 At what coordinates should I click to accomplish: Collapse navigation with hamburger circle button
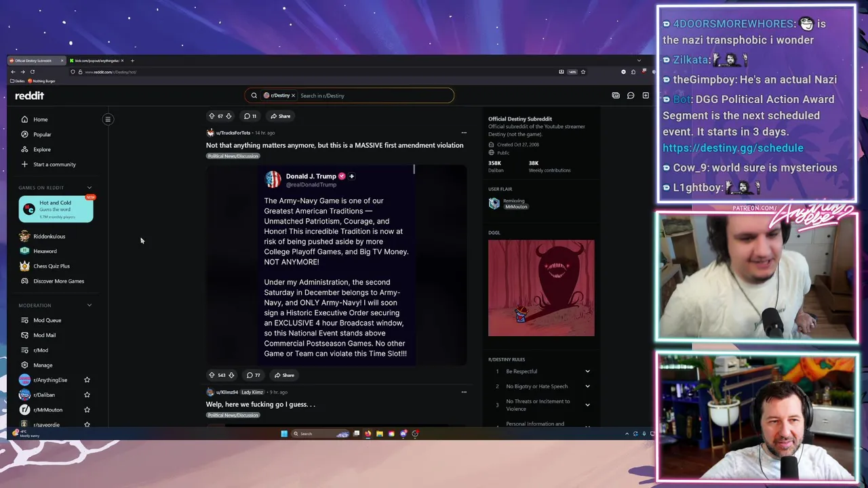click(x=108, y=119)
